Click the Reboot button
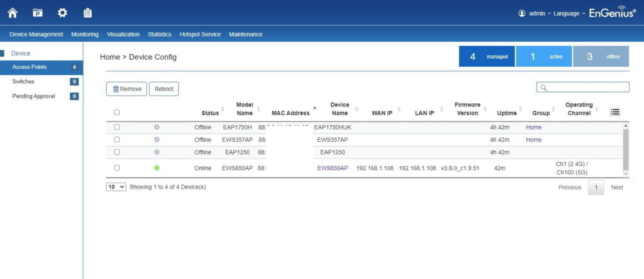 pyautogui.click(x=164, y=89)
